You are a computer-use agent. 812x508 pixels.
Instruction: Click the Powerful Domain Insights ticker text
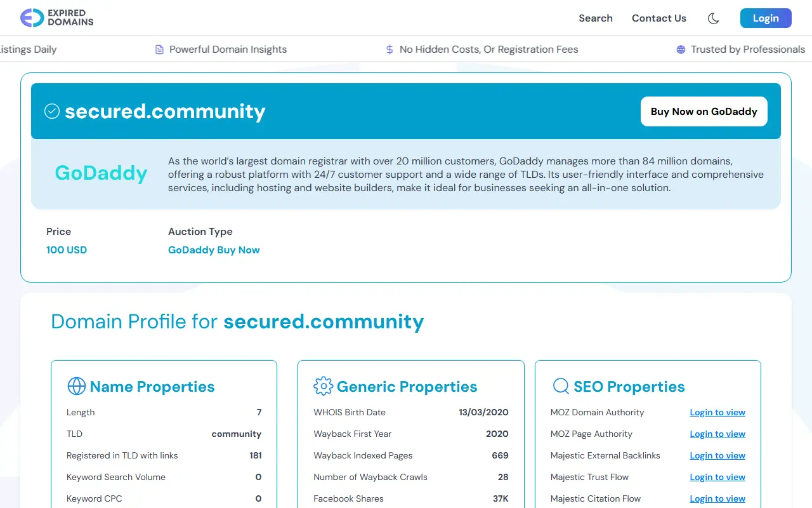[228, 50]
